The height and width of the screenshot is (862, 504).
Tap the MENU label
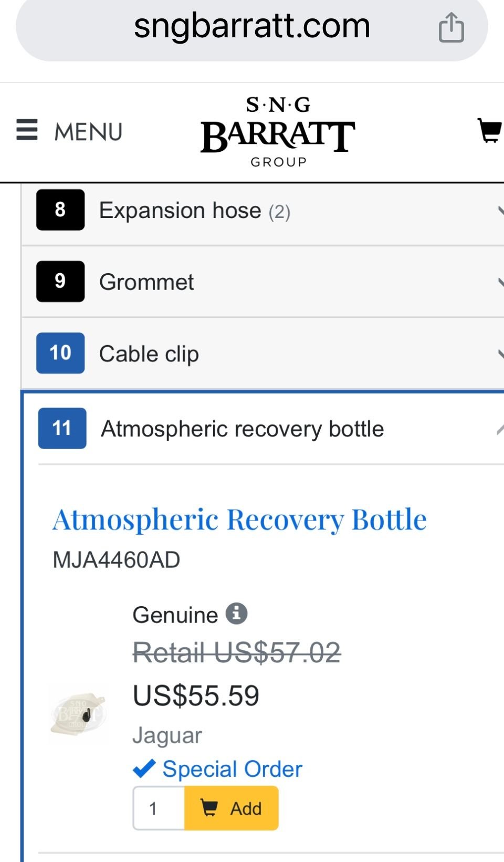[x=88, y=132]
